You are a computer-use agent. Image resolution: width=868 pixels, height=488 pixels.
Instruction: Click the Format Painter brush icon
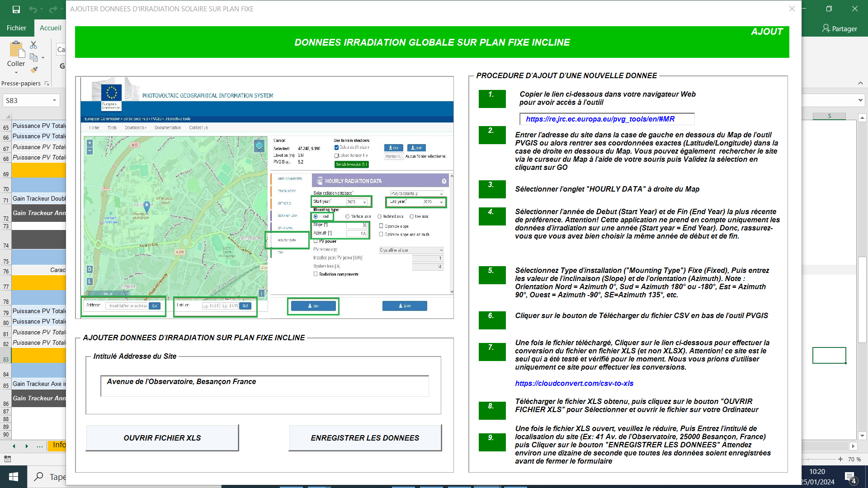click(x=33, y=70)
